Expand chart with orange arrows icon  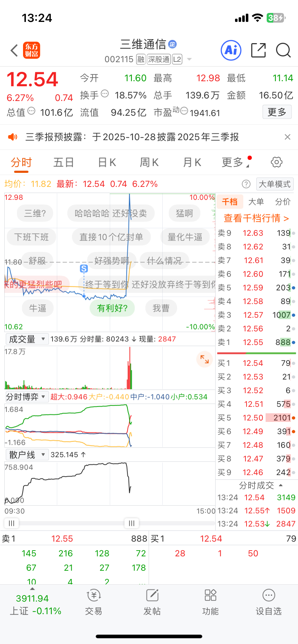[204, 359]
